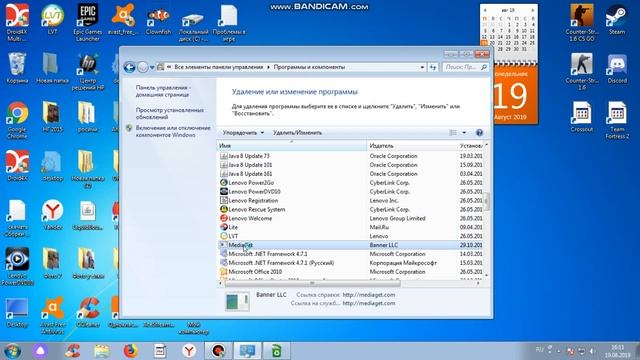Open the file explorer taskbar icon
This screenshot has width=640, height=360.
pos(101,351)
